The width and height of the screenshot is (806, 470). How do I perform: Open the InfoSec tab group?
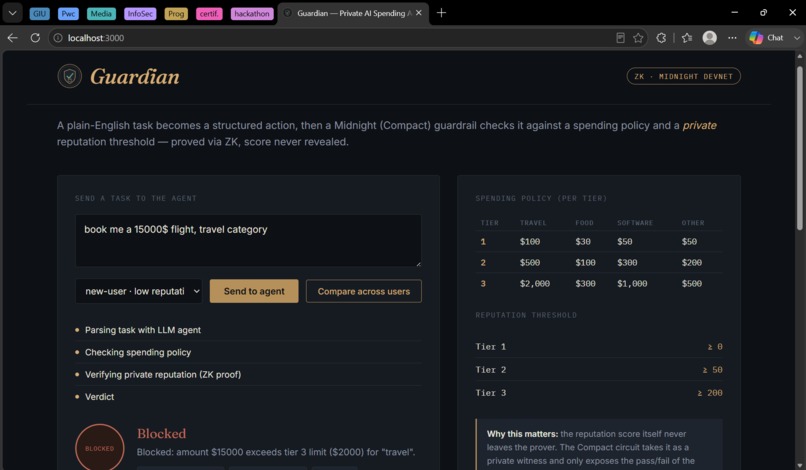[x=140, y=14]
